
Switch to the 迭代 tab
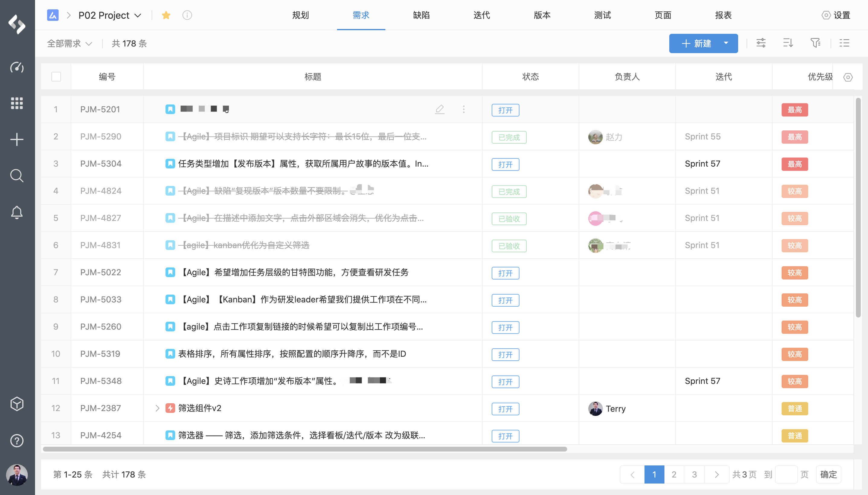point(481,15)
